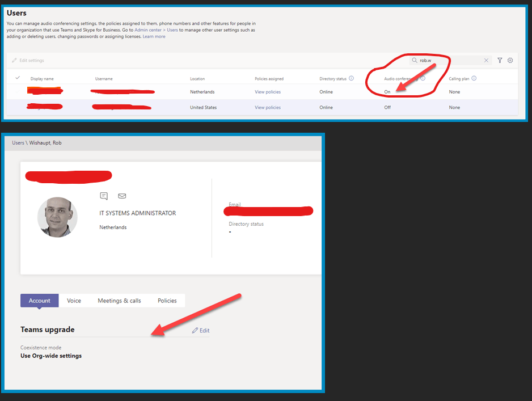Click None in the United States row
The width and height of the screenshot is (532, 401).
click(x=454, y=108)
